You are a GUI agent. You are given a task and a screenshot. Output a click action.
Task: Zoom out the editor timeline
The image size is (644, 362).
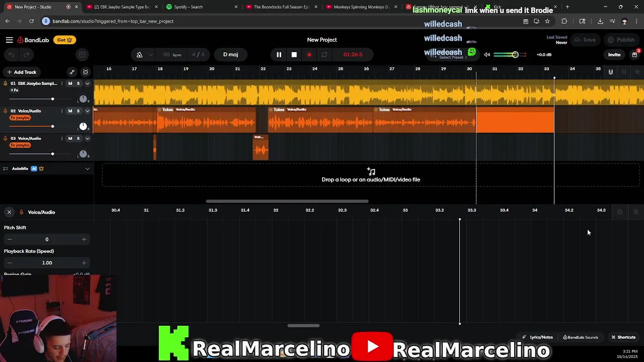pos(620,212)
